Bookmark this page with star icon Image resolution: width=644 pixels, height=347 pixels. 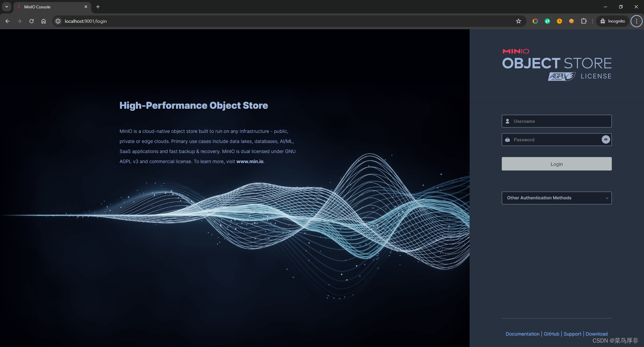pyautogui.click(x=519, y=21)
